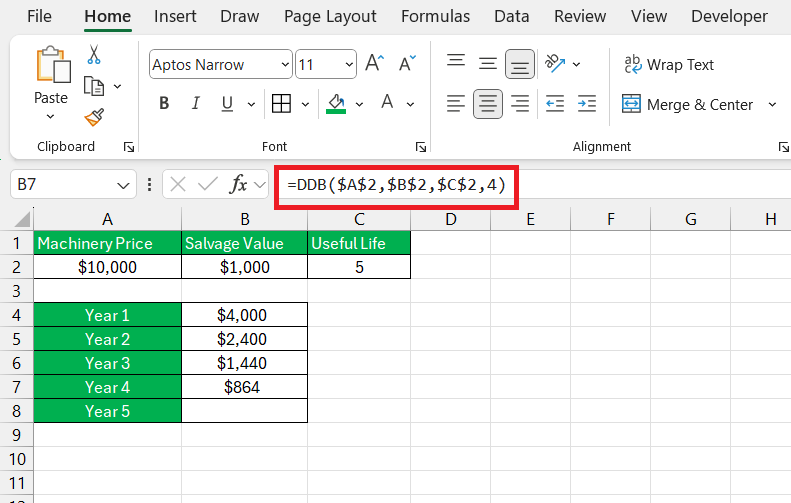
Task: Click Merge & Center button
Action: pos(687,104)
